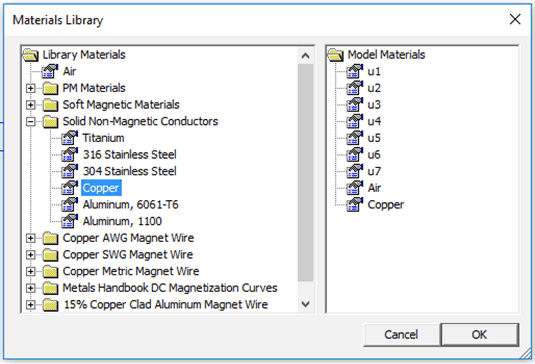Click the Aluminum, 1100 material icon
Viewport: 535px width, 364px height.
pyautogui.click(x=70, y=221)
